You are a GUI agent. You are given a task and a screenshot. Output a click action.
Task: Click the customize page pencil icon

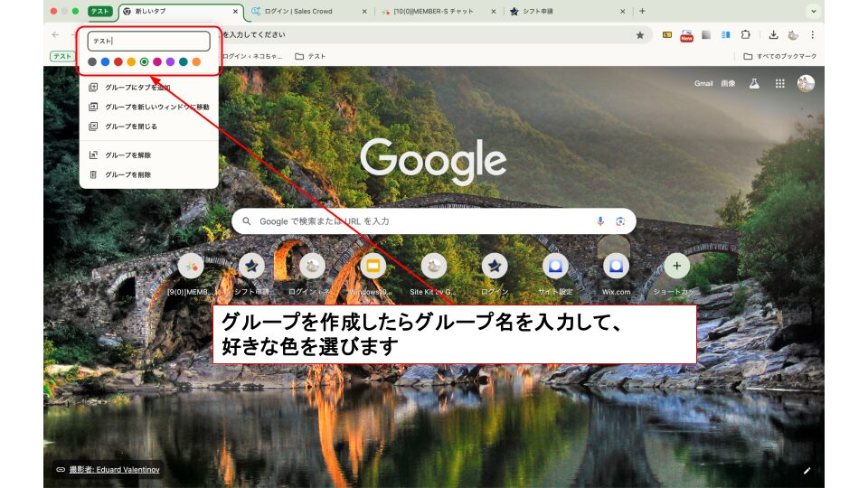(807, 470)
